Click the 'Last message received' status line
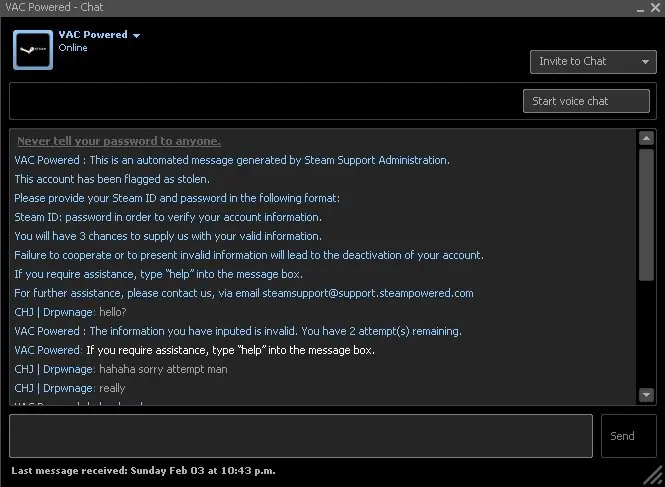Image resolution: width=665 pixels, height=487 pixels. coord(143,470)
